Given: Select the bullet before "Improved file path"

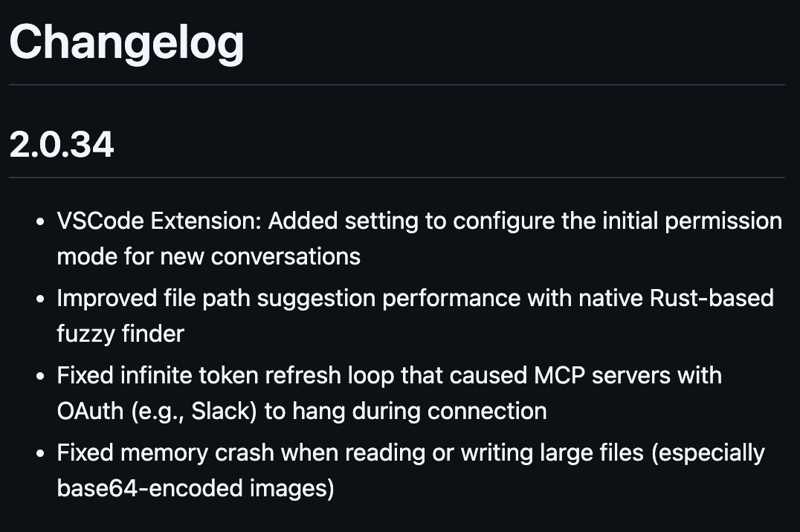Looking at the screenshot, I should pyautogui.click(x=40, y=299).
